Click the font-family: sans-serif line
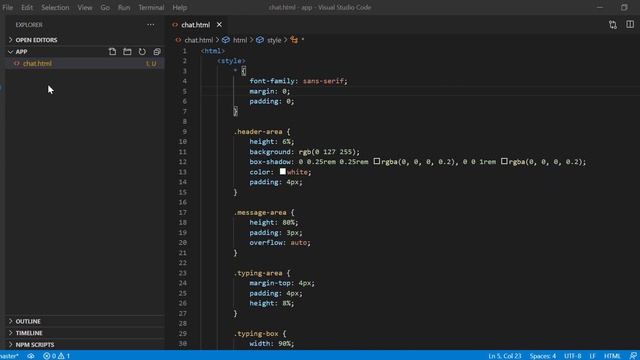This screenshot has width=640, height=360. coord(298,81)
